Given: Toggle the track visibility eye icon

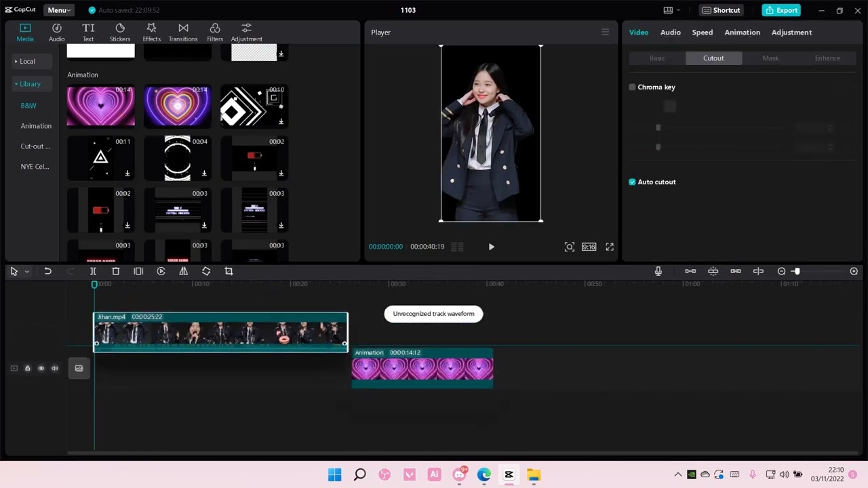Looking at the screenshot, I should 41,368.
